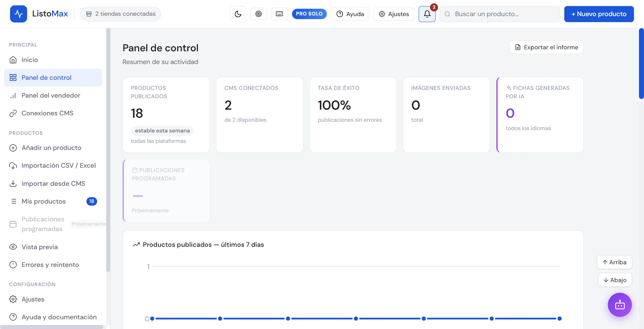Click Mis productos list icon

point(14,201)
